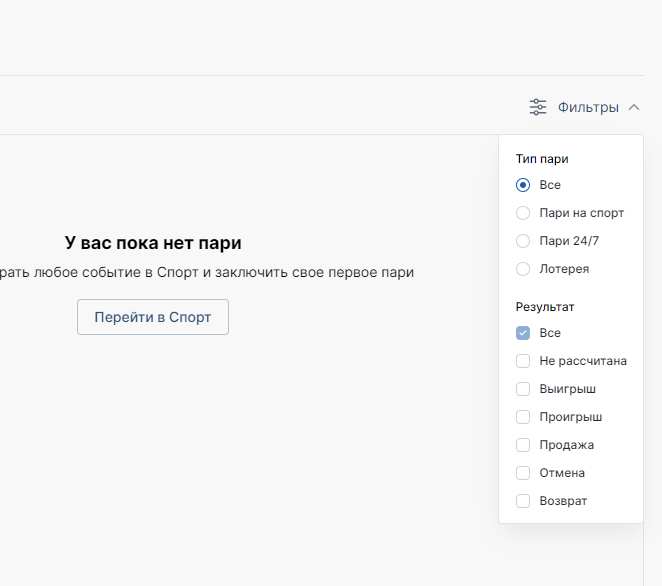Click the Тип пари heading
This screenshot has width=662, height=586.
tap(542, 159)
